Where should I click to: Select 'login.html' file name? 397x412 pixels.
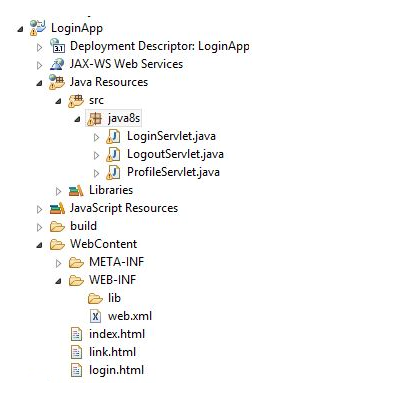point(116,370)
